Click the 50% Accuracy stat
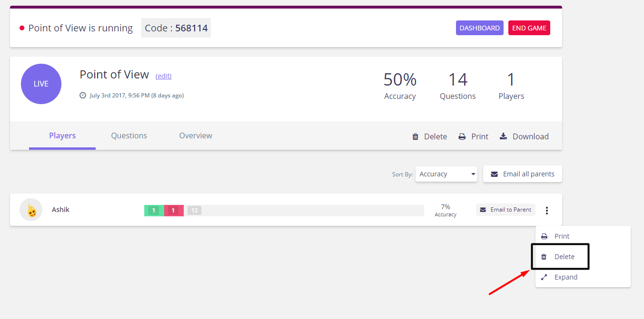Viewport: 644px width, 319px height. 400,86
